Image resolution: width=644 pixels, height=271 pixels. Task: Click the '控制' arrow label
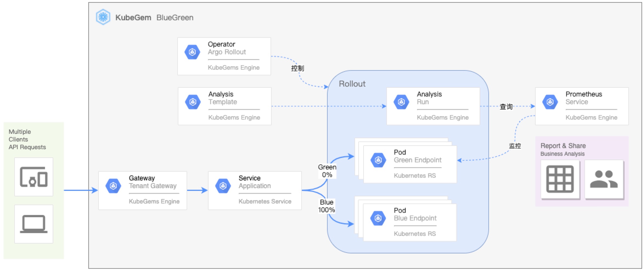[297, 68]
